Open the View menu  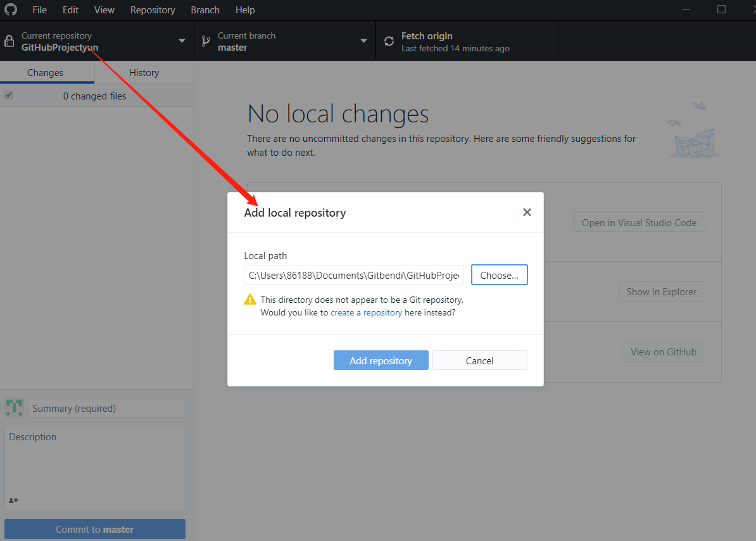tap(104, 10)
